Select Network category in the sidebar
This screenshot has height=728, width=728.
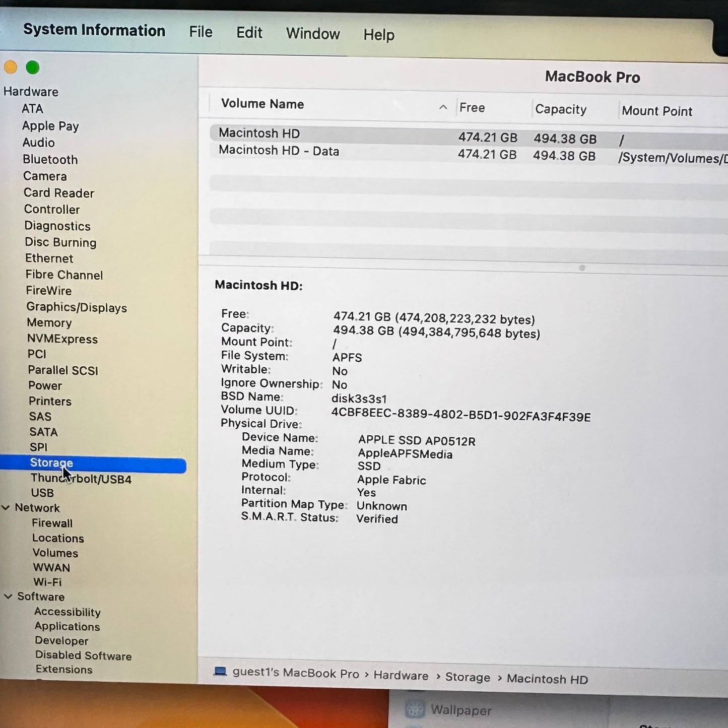coord(37,508)
